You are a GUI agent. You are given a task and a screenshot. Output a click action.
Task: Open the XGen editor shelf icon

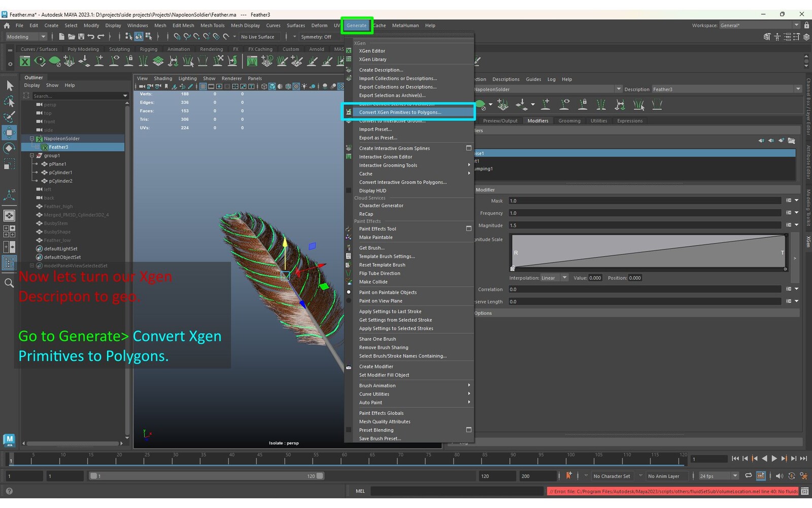(25, 61)
